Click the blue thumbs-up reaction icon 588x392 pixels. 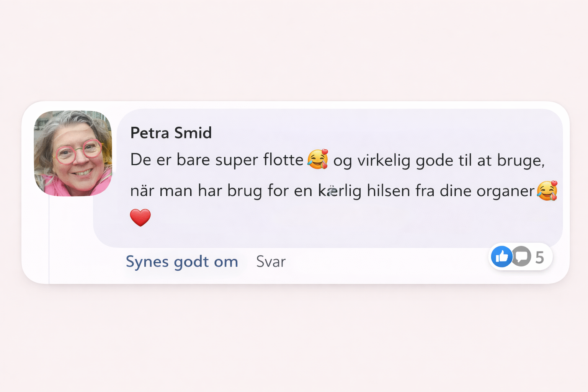[x=501, y=256]
